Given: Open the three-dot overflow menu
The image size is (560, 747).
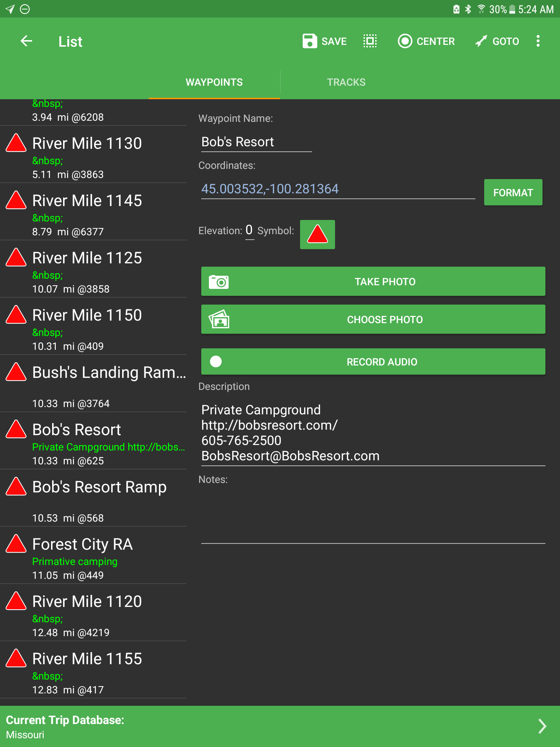Looking at the screenshot, I should pyautogui.click(x=538, y=41).
